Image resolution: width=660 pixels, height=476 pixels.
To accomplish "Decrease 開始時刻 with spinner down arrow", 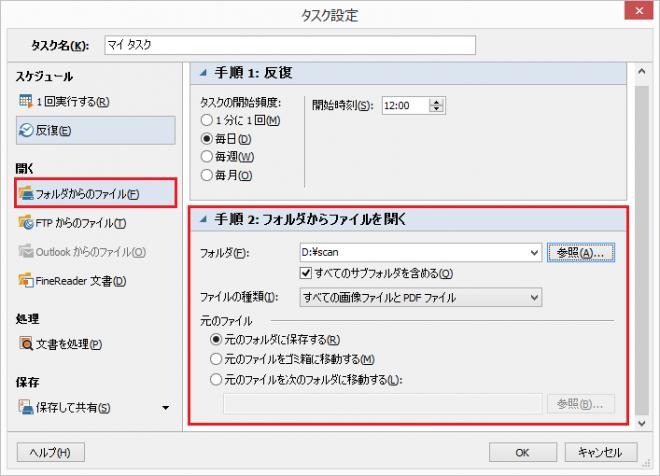I will point(436,109).
